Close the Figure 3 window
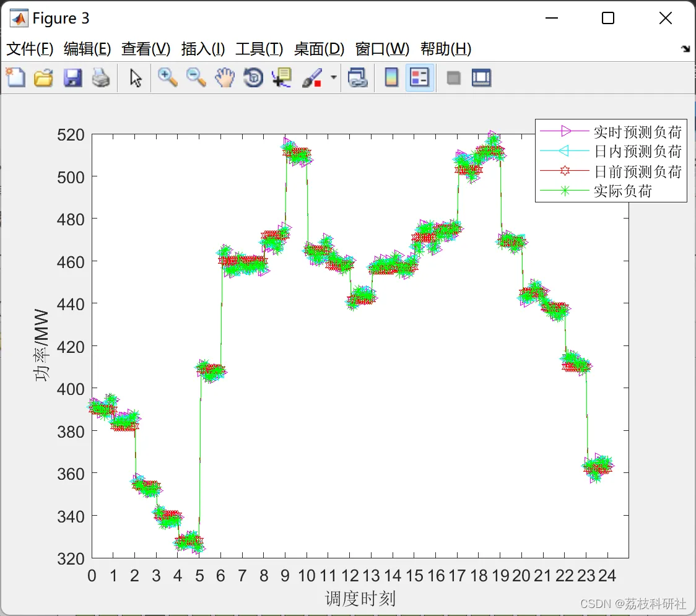This screenshot has width=696, height=616. click(x=666, y=18)
